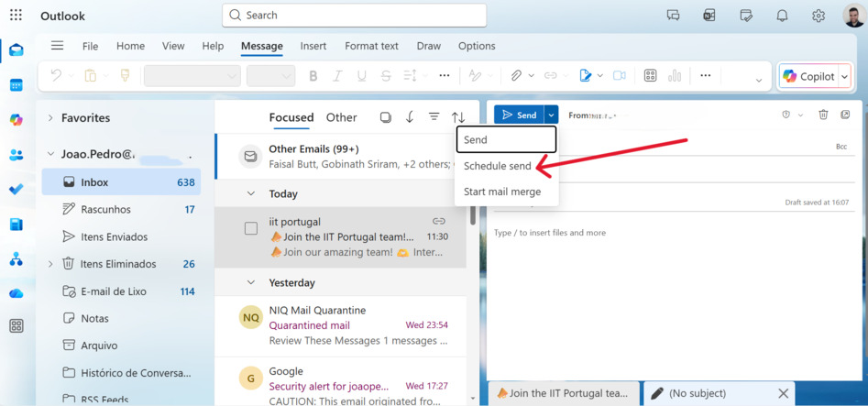Click the Discard draft trash icon

(823, 115)
